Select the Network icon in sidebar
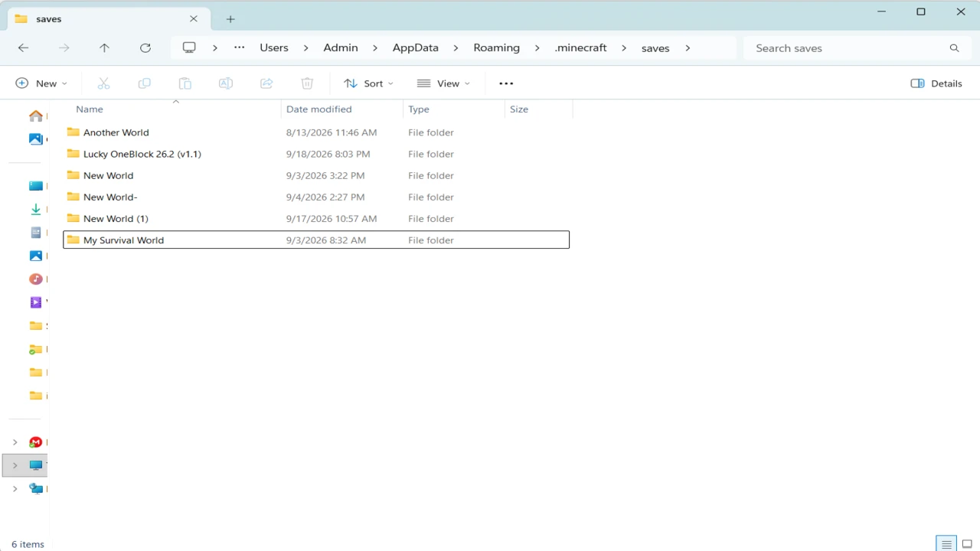The image size is (980, 551). pos(36,488)
